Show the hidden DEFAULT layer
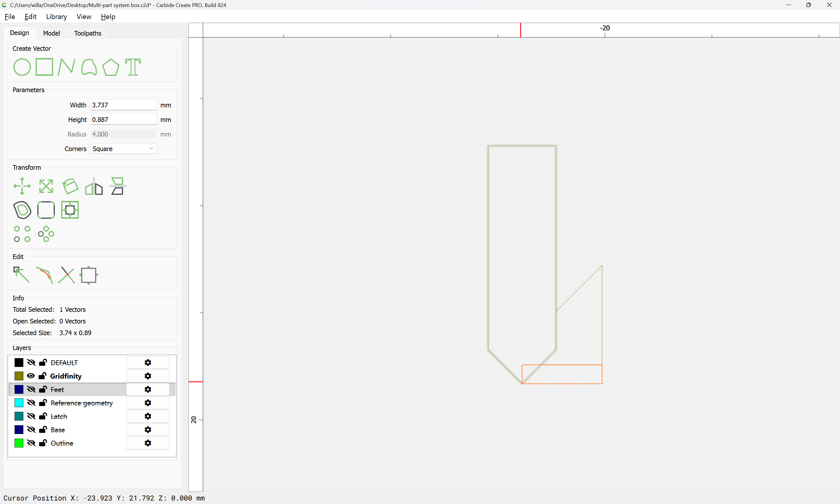This screenshot has width=840, height=504. [x=31, y=362]
